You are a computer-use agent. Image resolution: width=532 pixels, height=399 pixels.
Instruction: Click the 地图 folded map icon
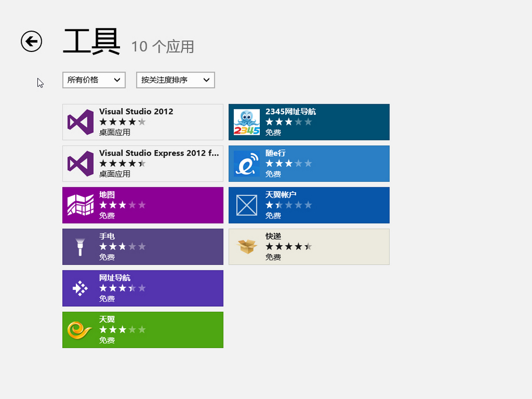[80, 205]
